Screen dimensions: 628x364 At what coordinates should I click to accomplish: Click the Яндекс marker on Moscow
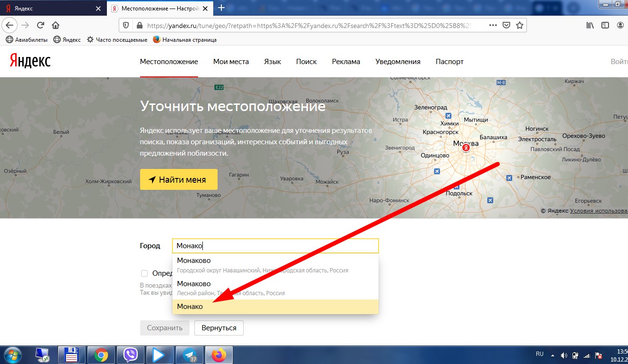click(x=466, y=148)
